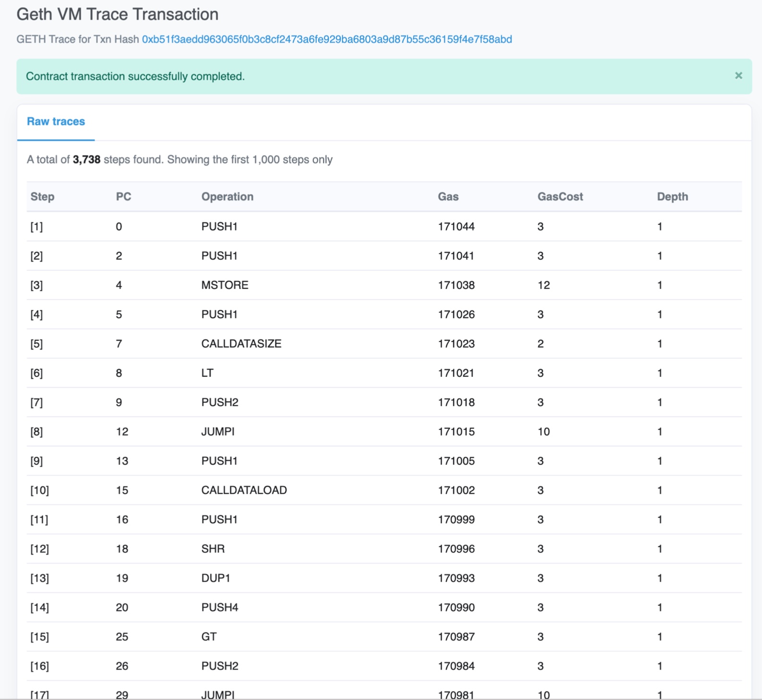Select the GT operation cell
This screenshot has height=700, width=762.
209,637
